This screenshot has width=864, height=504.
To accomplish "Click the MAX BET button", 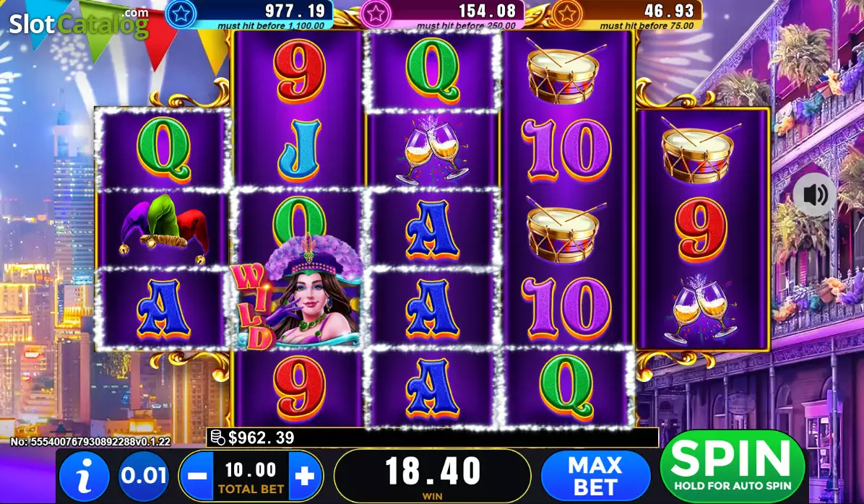I will [x=596, y=476].
